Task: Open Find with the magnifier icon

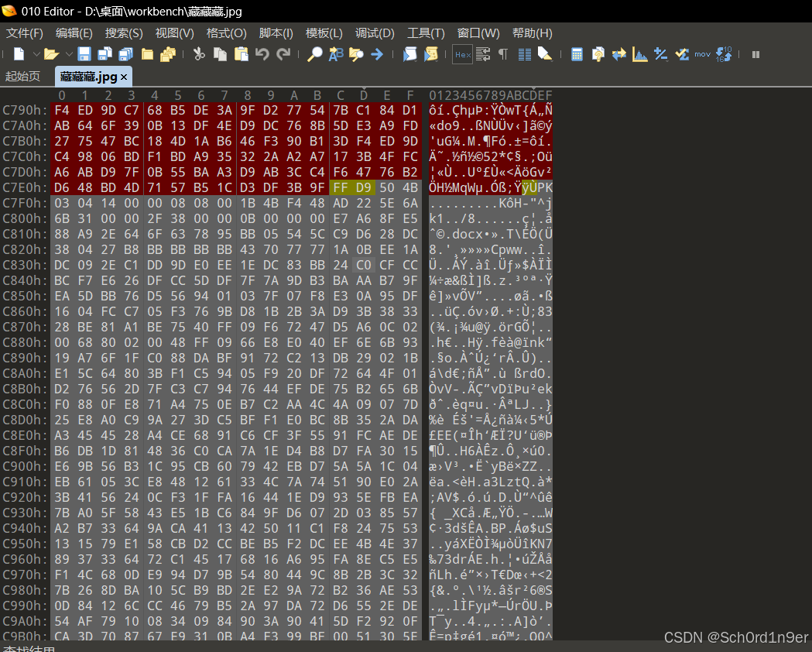Action: 314,54
